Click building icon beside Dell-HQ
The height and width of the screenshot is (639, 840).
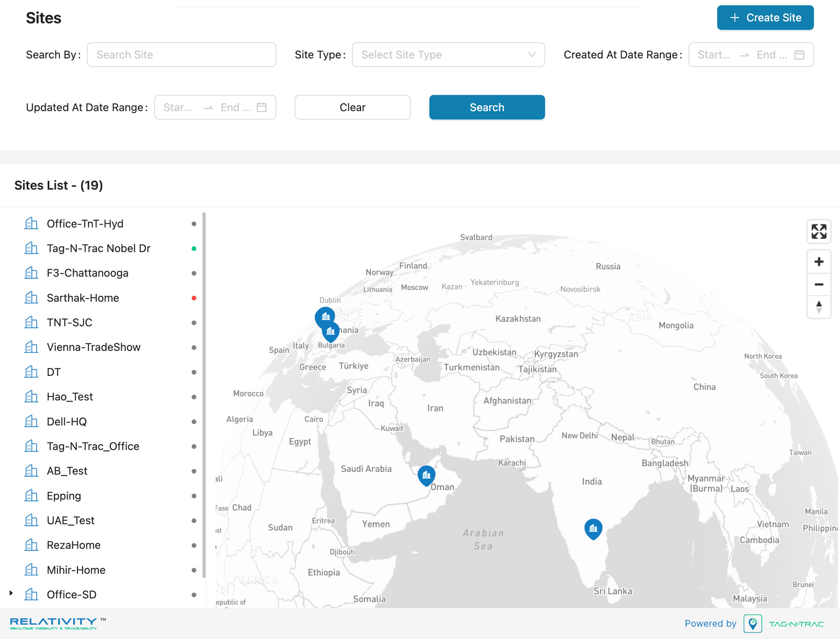point(31,421)
